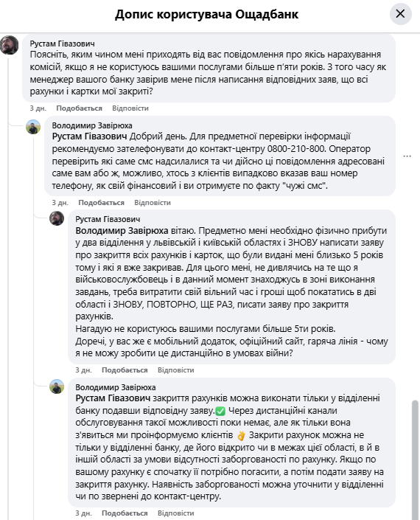Open Володимир Завірюха's avatar on last reply
The image size is (420, 520).
pos(57,386)
